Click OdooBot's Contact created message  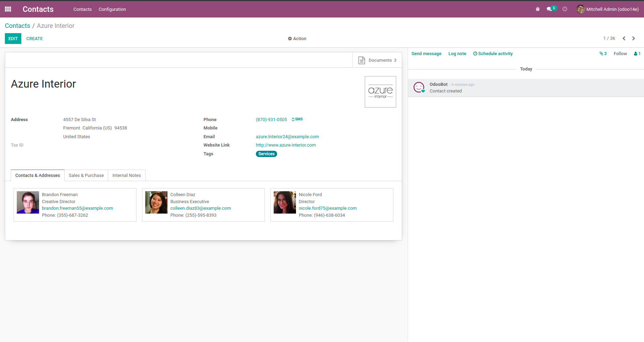coord(446,91)
